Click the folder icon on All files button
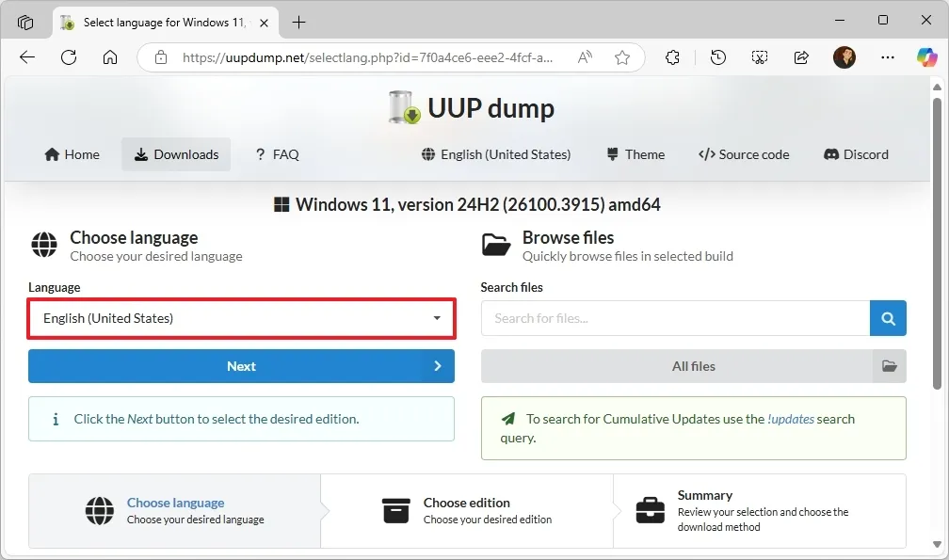The width and height of the screenshot is (949, 560). pyautogui.click(x=889, y=366)
